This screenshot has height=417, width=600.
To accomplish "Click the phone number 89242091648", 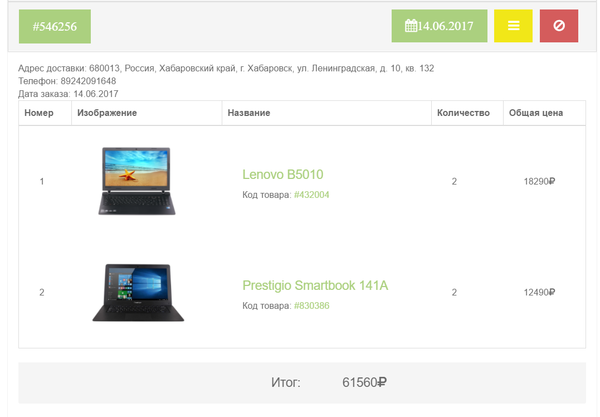I will (x=88, y=81).
